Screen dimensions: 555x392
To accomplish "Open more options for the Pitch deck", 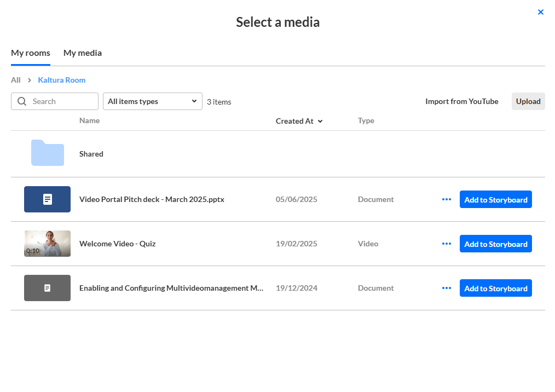I will [x=447, y=199].
